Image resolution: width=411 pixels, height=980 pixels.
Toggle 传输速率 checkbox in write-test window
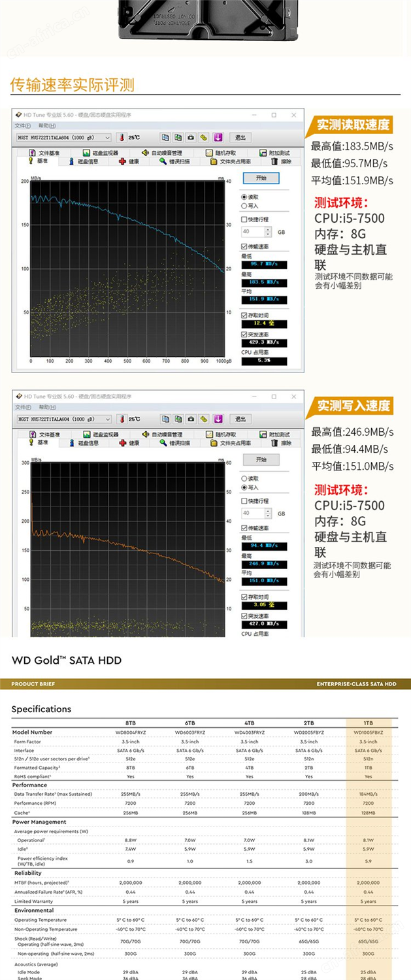[244, 528]
